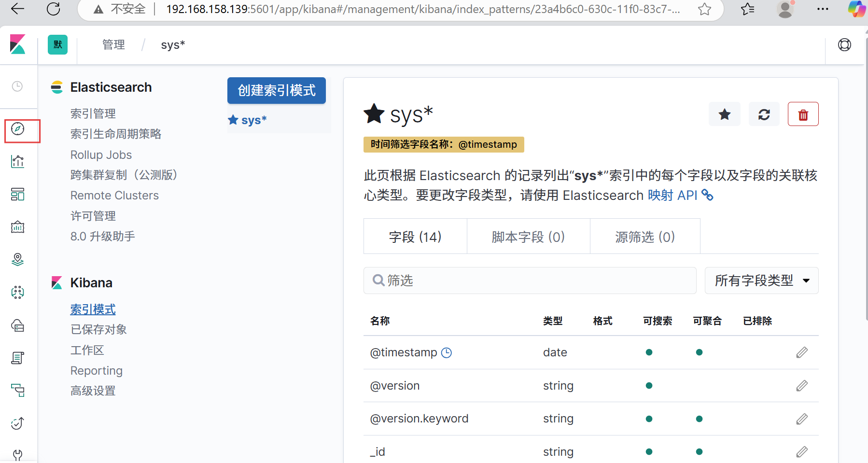This screenshot has height=463, width=868.
Task: Click the Kibana logo
Action: (x=18, y=44)
